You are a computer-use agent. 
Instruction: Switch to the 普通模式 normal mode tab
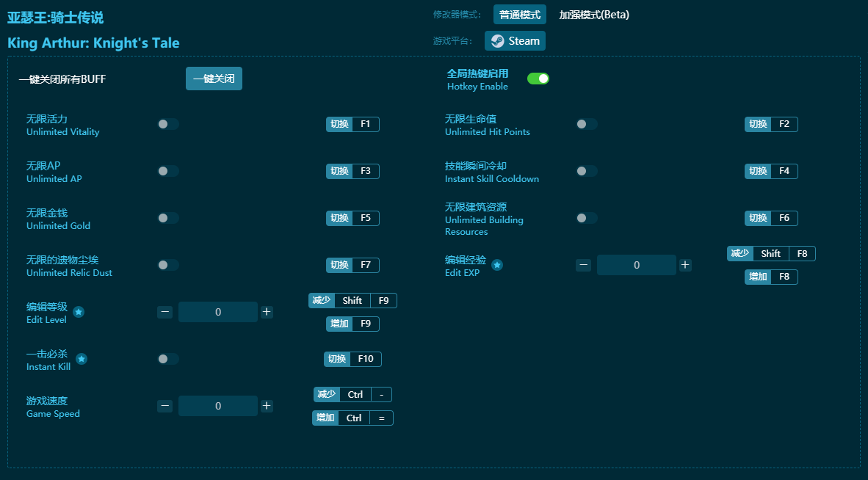519,15
